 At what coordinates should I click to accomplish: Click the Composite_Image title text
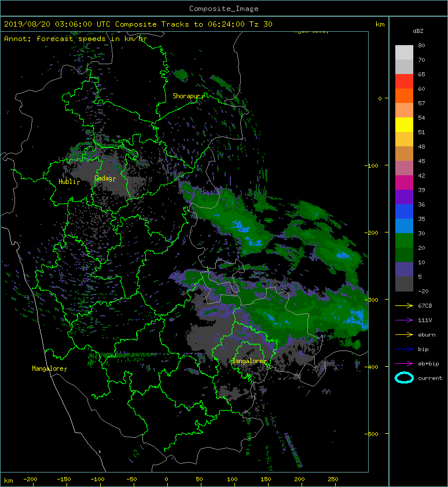click(224, 9)
